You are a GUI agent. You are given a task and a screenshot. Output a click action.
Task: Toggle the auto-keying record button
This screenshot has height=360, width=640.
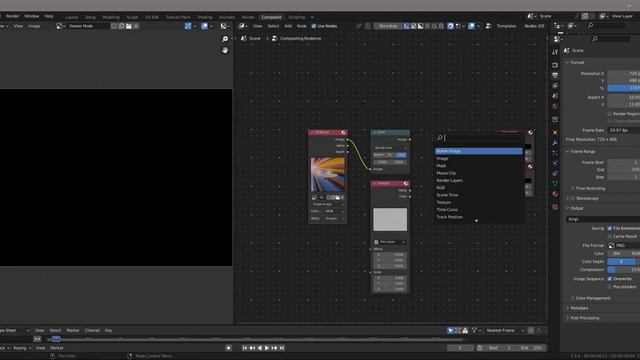tap(229, 348)
